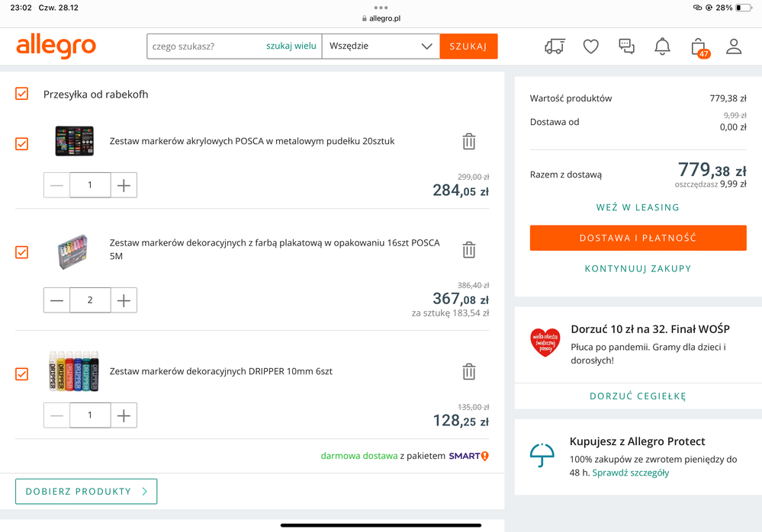The height and width of the screenshot is (532, 762).
Task: Tap the battery status indicator
Action: tap(744, 8)
